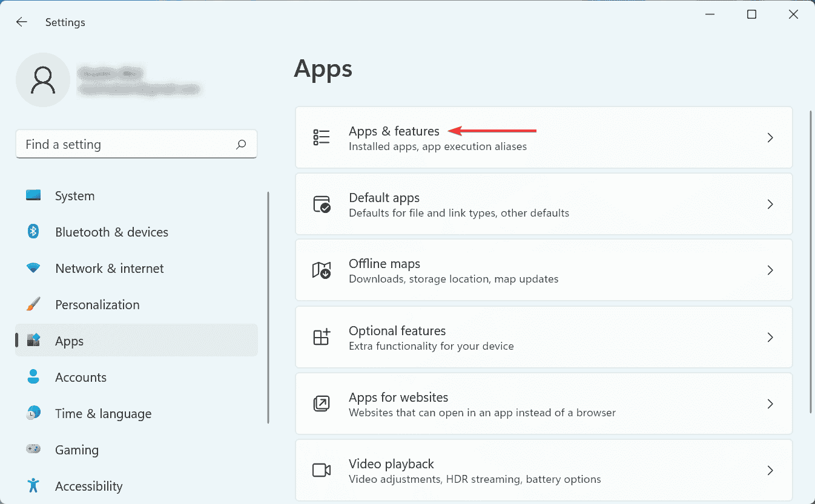
Task: Click the blurred account name text
Action: [111, 74]
